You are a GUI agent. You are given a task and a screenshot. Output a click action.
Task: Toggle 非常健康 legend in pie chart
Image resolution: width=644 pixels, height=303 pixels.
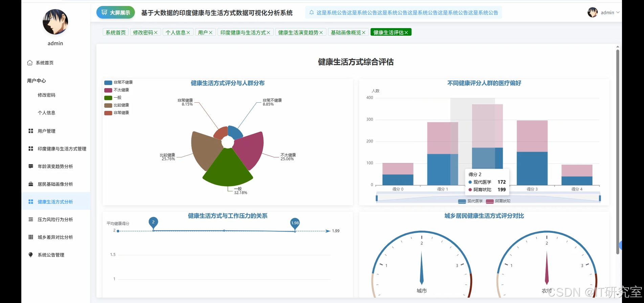click(117, 113)
